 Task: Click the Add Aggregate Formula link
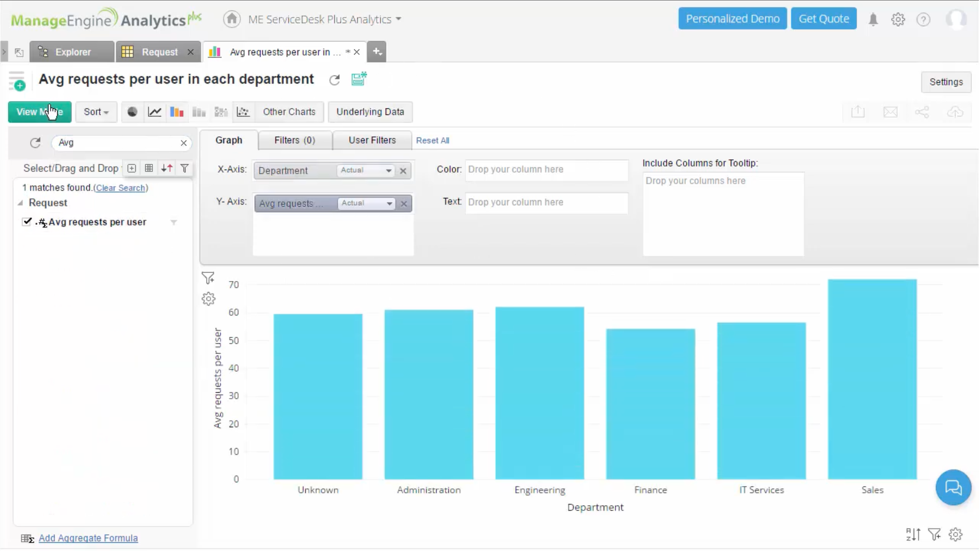(x=88, y=538)
